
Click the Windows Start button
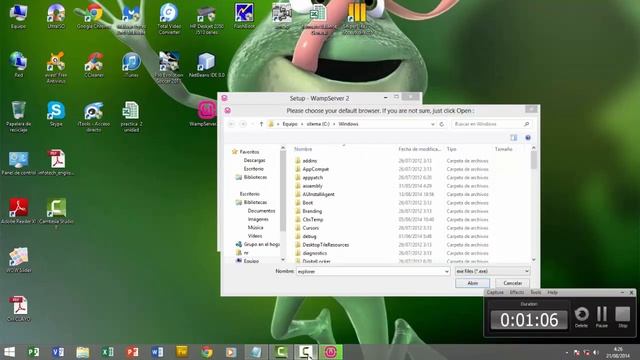[9, 352]
